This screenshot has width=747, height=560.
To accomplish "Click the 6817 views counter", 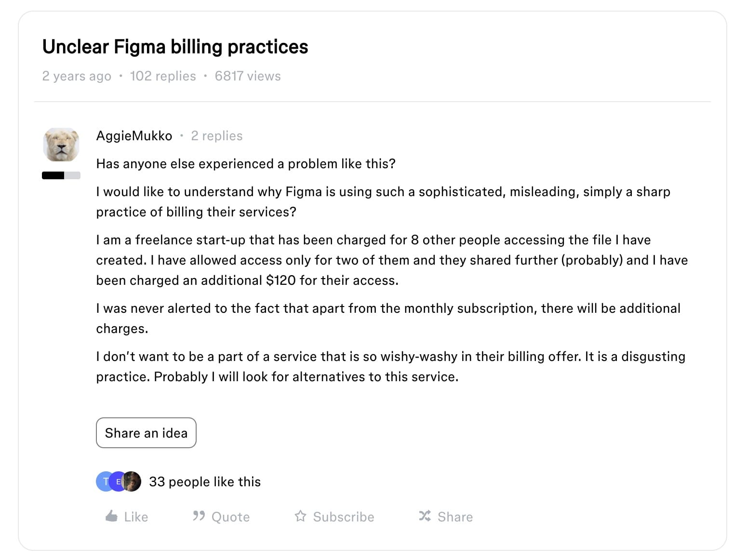I will pyautogui.click(x=247, y=76).
